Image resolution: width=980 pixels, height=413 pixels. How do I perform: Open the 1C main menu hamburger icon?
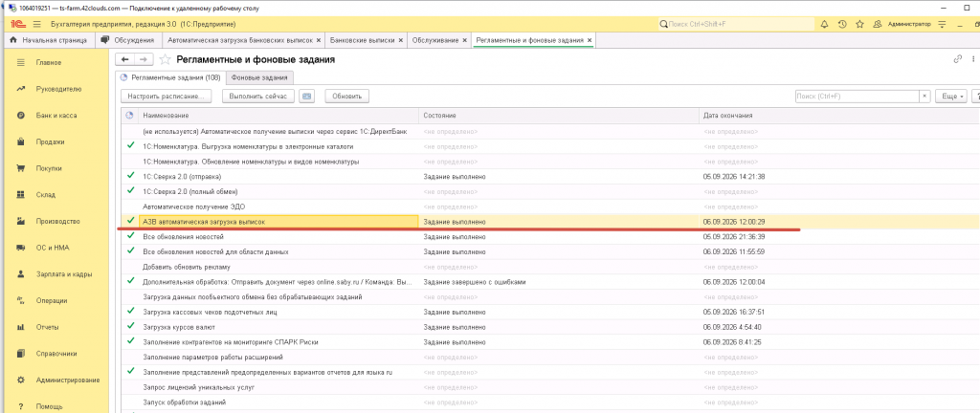[37, 24]
